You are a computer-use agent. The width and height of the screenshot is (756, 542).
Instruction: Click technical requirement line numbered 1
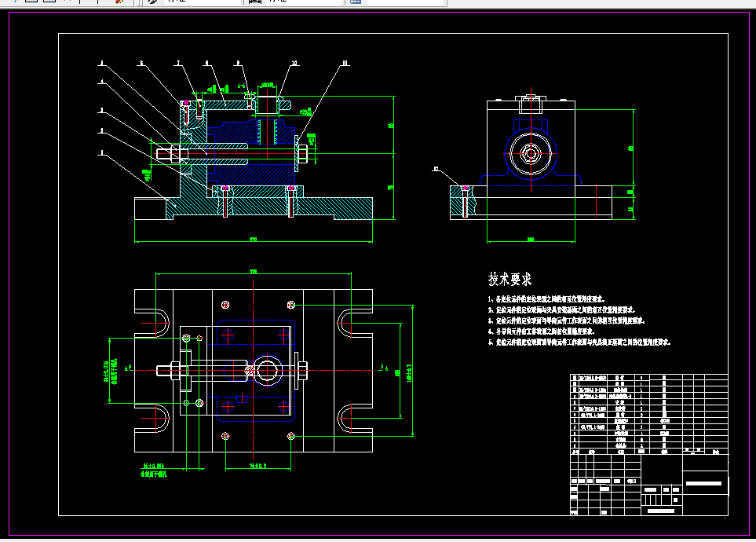tap(546, 299)
